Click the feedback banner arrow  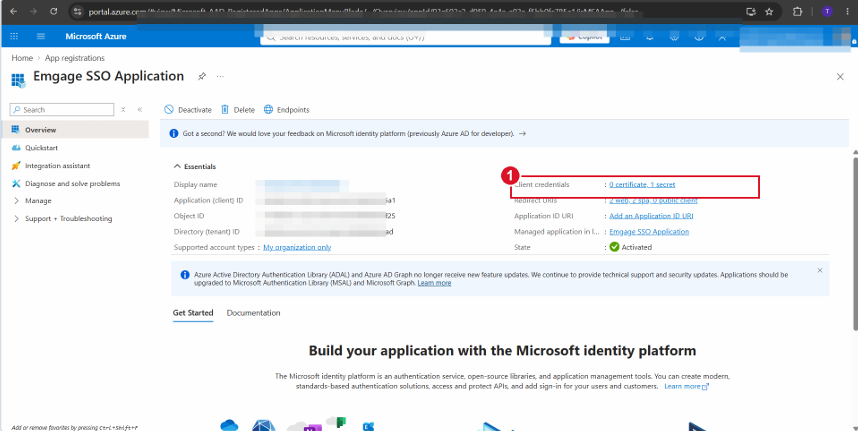point(522,133)
